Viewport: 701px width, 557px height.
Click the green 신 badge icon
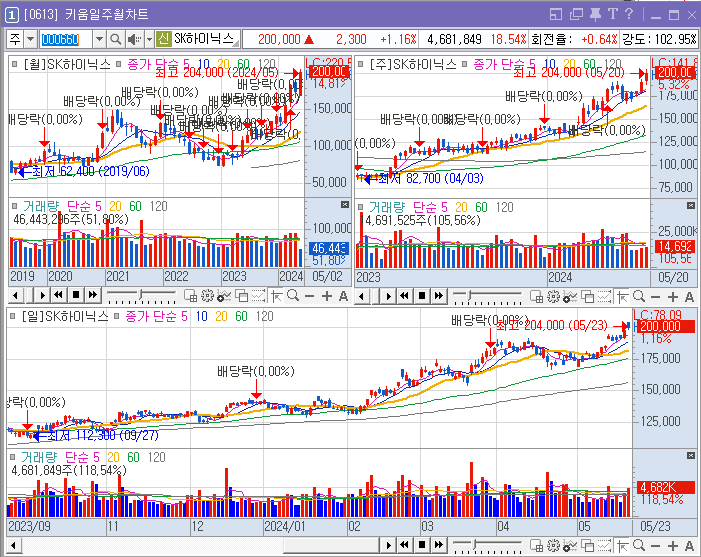pos(164,39)
